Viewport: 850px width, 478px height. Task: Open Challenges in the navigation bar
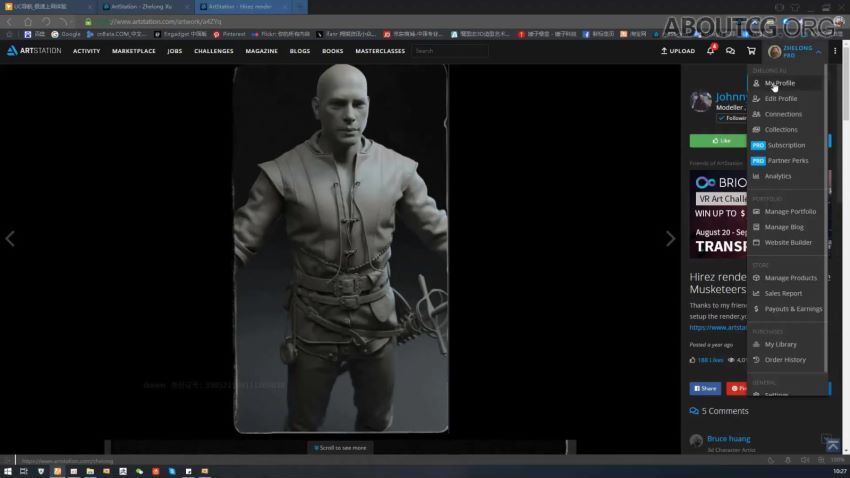[x=214, y=51]
